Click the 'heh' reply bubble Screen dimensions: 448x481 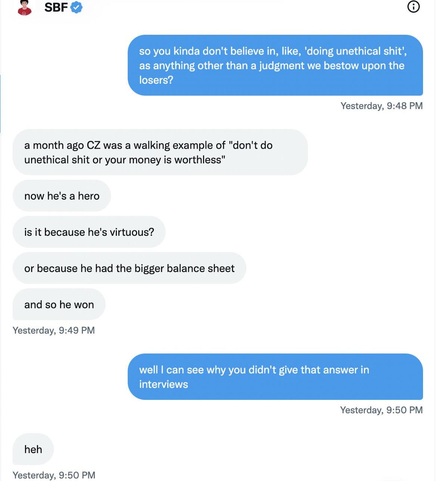(33, 449)
